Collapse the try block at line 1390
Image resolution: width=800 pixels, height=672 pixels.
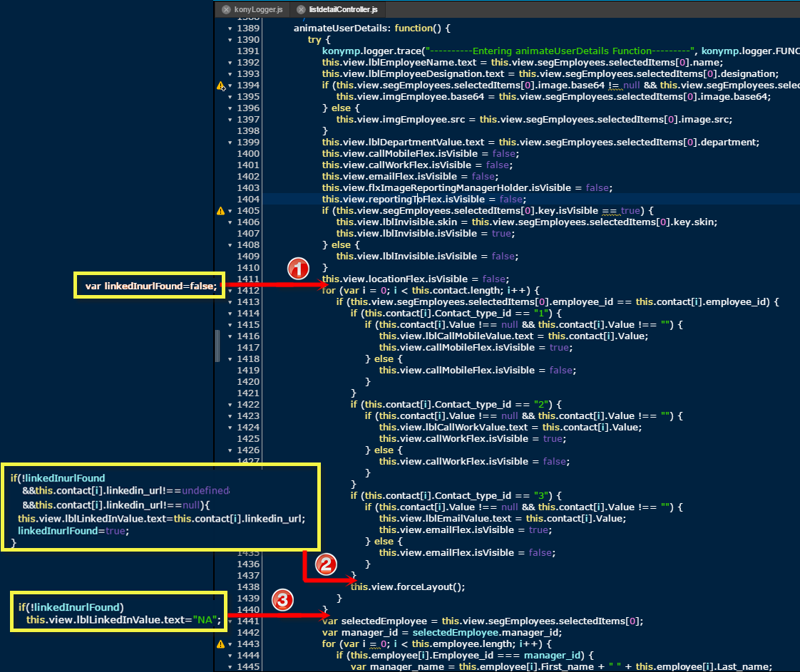pyautogui.click(x=230, y=40)
